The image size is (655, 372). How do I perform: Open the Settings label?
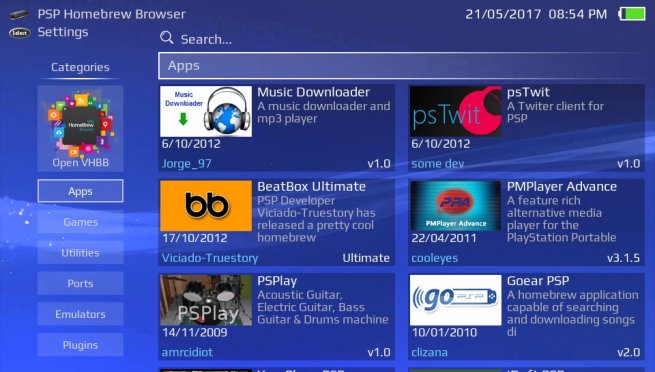pos(63,32)
